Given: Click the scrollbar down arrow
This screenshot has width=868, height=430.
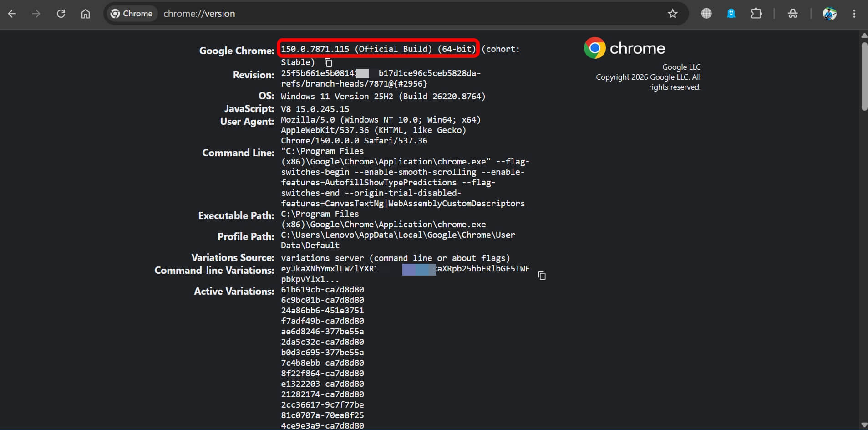Looking at the screenshot, I should pyautogui.click(x=864, y=425).
